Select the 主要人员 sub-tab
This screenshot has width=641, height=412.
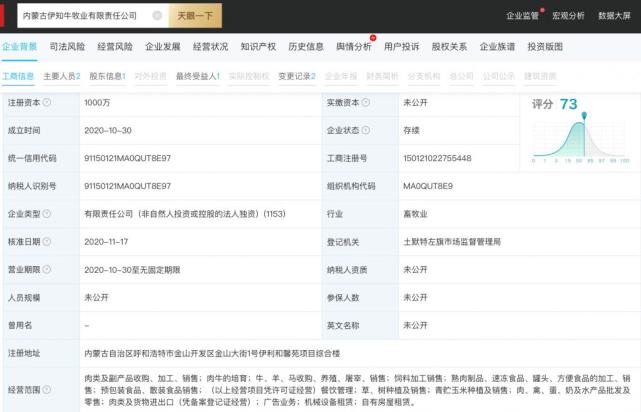click(62, 76)
